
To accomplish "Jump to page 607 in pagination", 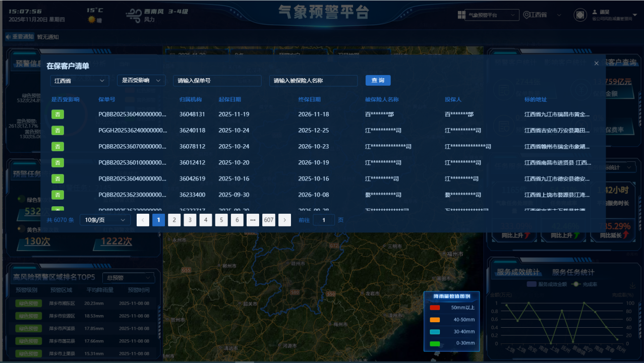I will [268, 220].
